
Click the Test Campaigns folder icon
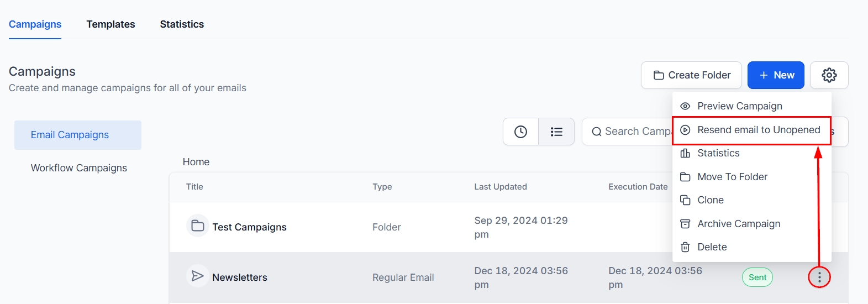click(197, 226)
